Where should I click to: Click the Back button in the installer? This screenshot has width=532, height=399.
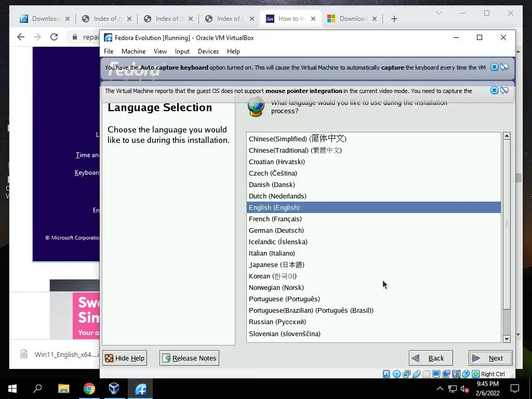coord(431,358)
